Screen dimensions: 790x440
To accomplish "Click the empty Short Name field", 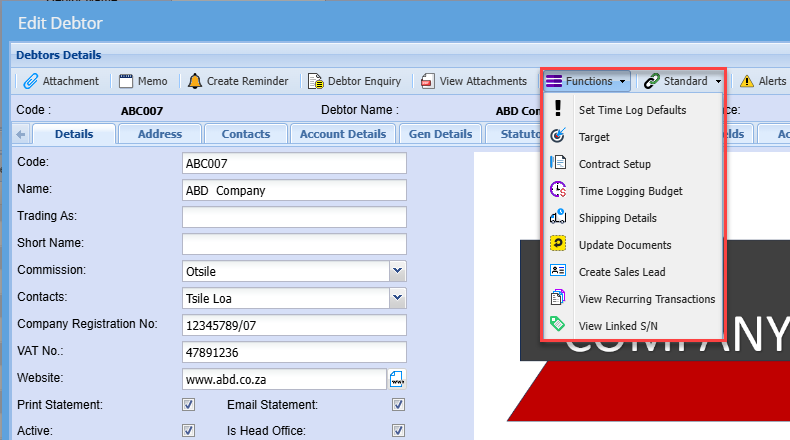I will pos(294,244).
